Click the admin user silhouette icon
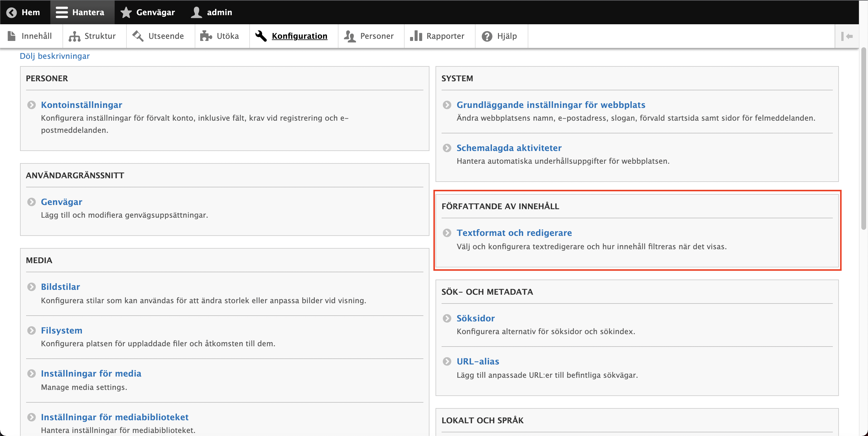The height and width of the screenshot is (436, 868). (x=197, y=12)
